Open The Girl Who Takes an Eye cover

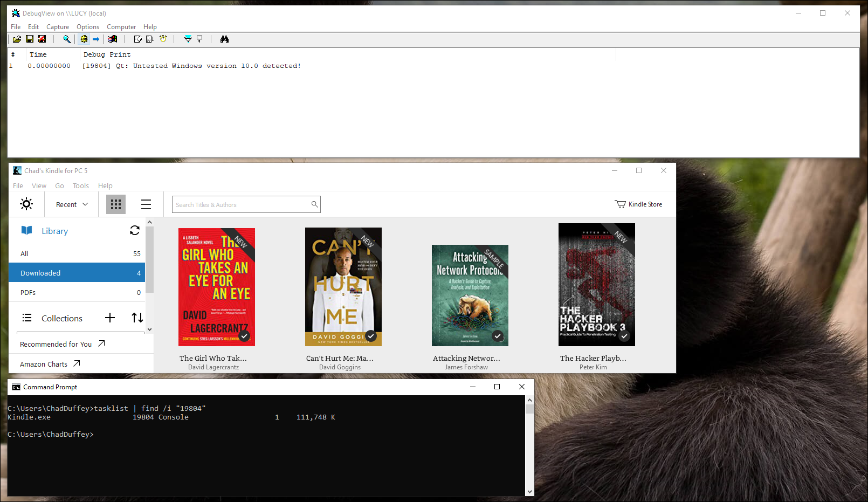tap(217, 287)
